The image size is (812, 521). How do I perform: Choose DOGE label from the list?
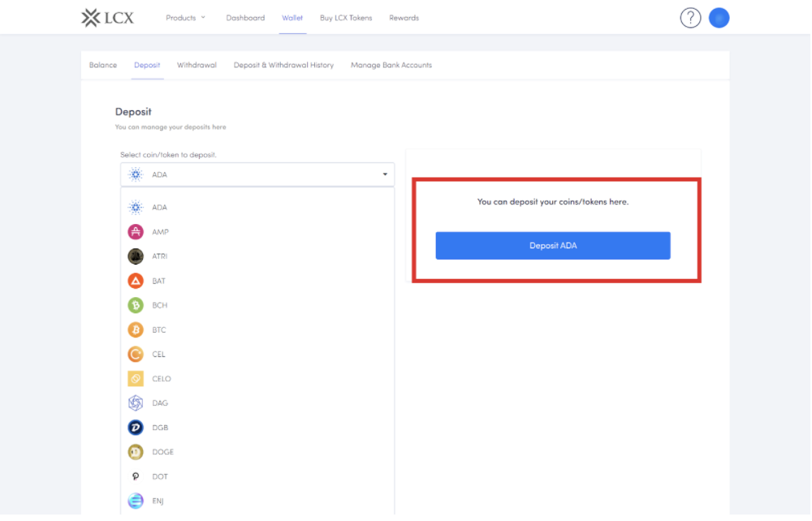click(163, 452)
